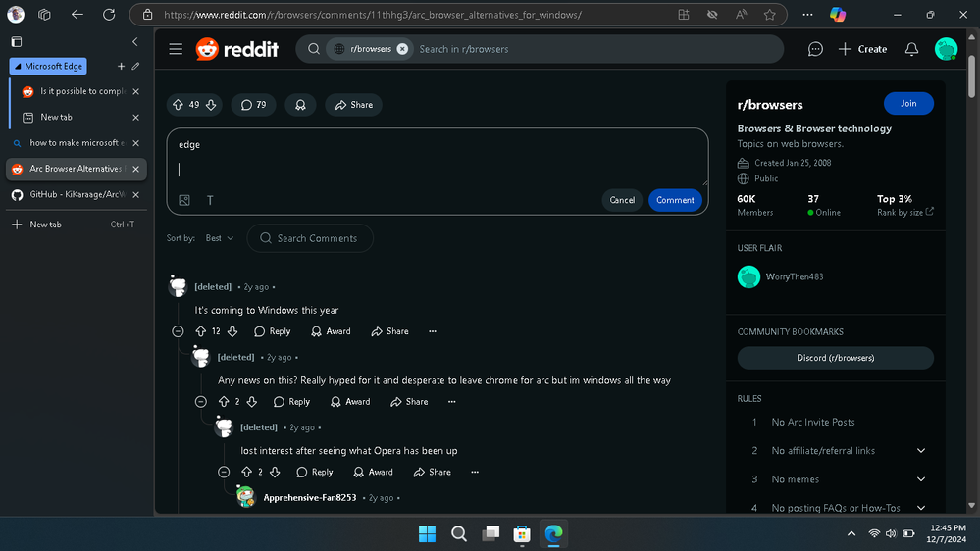Share the post
This screenshot has height=551, width=980.
(x=354, y=105)
